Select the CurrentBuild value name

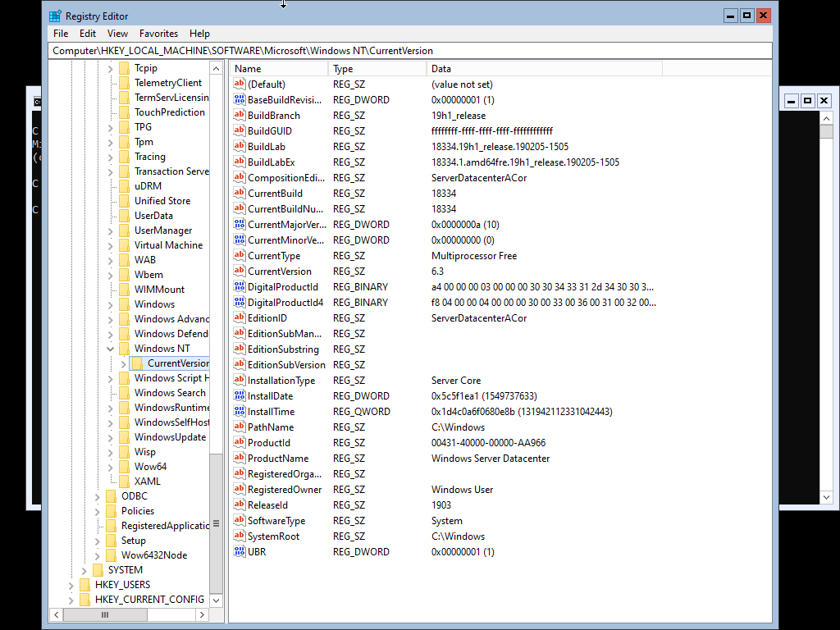click(275, 194)
